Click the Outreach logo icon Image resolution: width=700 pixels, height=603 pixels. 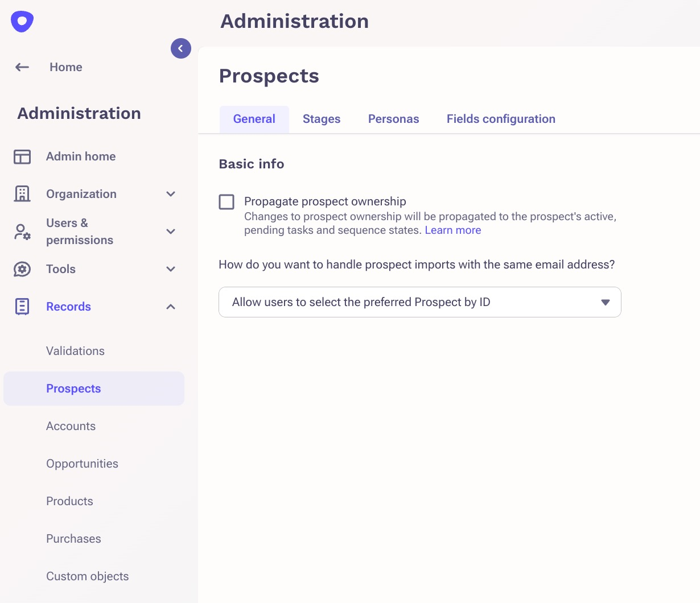(x=22, y=22)
